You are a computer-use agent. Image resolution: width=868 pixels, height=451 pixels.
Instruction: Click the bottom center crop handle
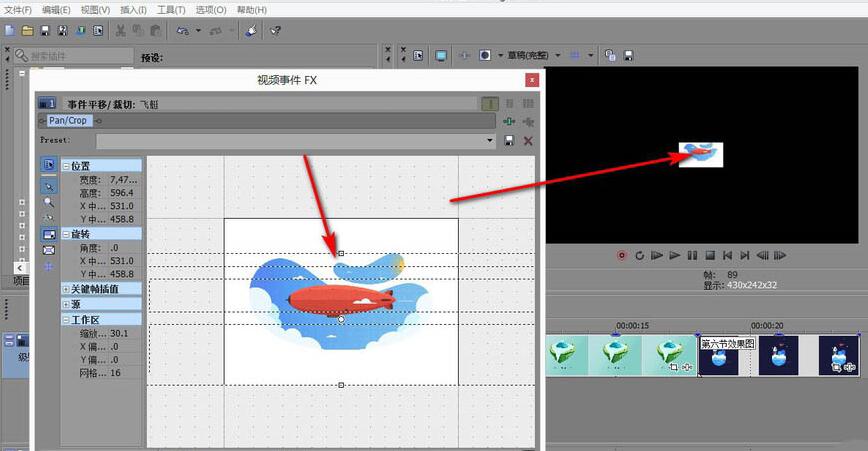click(341, 385)
